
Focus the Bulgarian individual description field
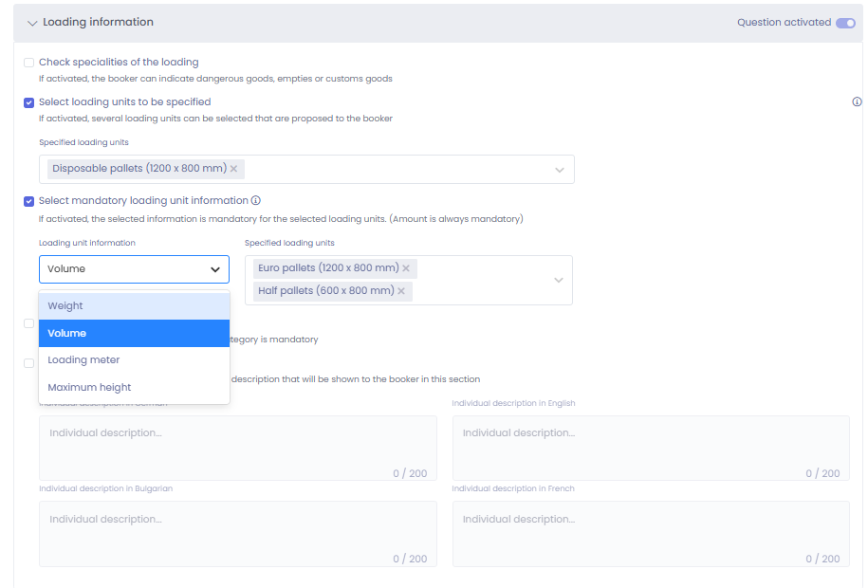click(x=237, y=533)
